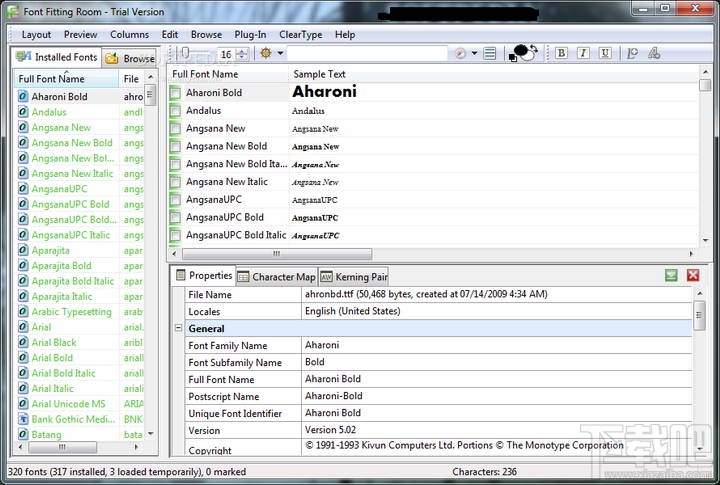Toggle bold formatting button
This screenshot has width=720, height=485.
pyautogui.click(x=561, y=53)
